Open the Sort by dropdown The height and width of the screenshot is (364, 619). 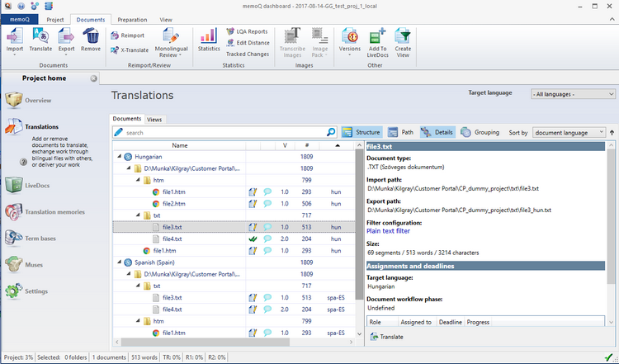pyautogui.click(x=568, y=132)
